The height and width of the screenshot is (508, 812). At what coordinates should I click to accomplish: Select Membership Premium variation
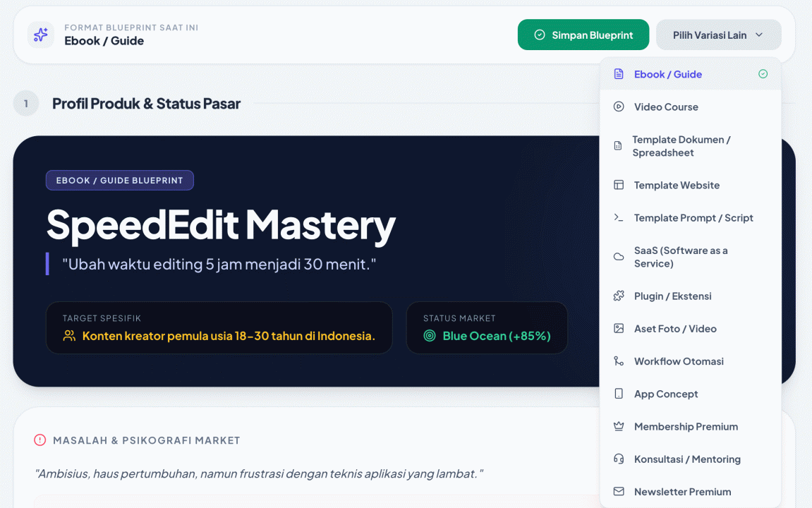tap(690, 426)
